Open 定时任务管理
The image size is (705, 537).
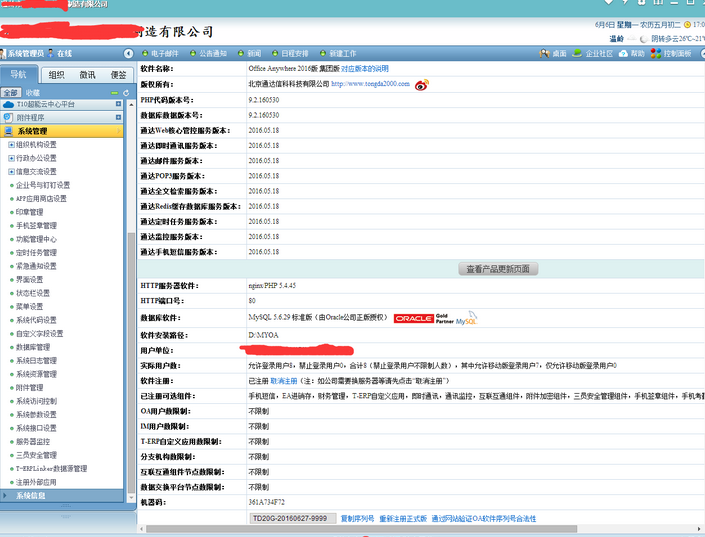[36, 253]
